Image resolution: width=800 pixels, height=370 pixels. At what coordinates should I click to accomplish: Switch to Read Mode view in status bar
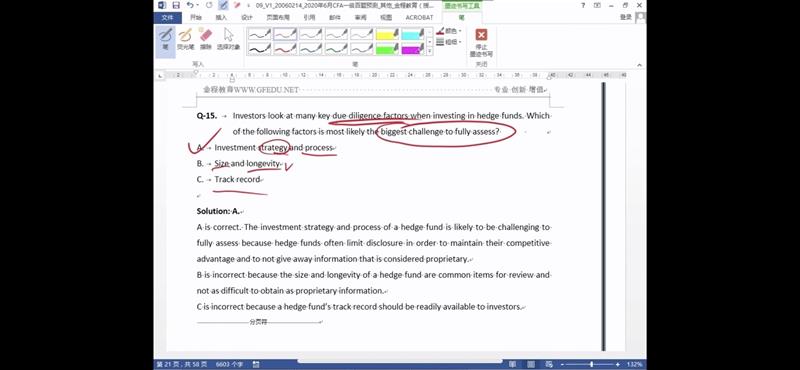[x=512, y=364]
